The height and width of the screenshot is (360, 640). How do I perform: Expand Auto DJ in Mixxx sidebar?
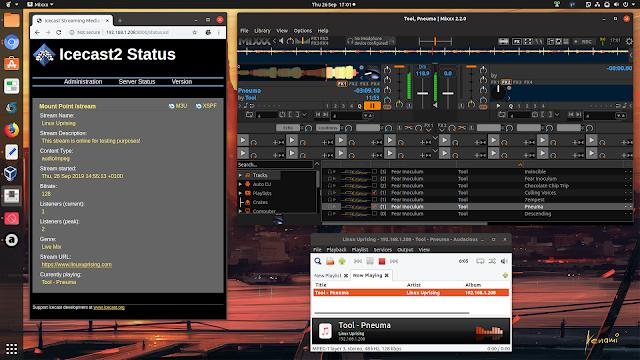[240, 184]
